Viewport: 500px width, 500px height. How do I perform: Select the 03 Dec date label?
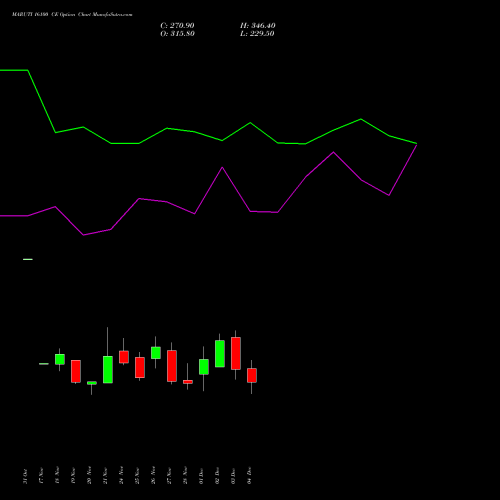tap(233, 476)
